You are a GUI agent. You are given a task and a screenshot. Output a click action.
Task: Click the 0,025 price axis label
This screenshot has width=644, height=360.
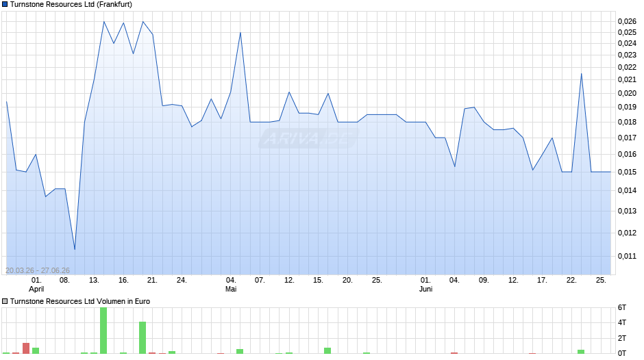(x=627, y=32)
